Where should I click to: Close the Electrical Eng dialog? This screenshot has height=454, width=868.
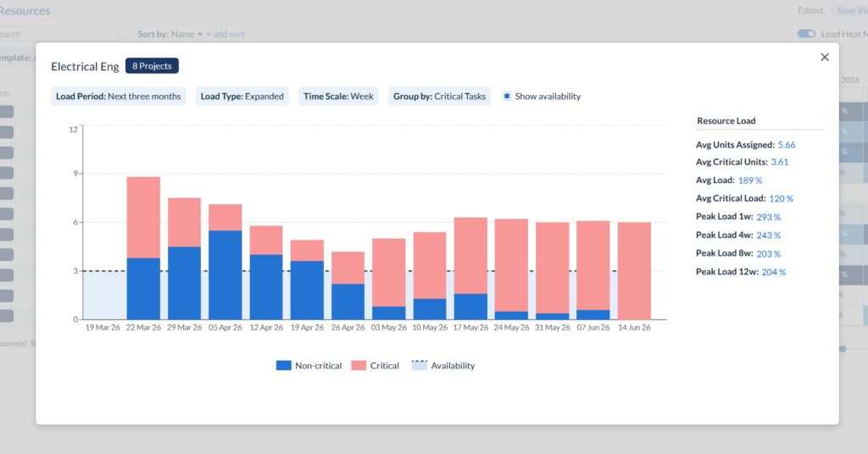tap(824, 57)
